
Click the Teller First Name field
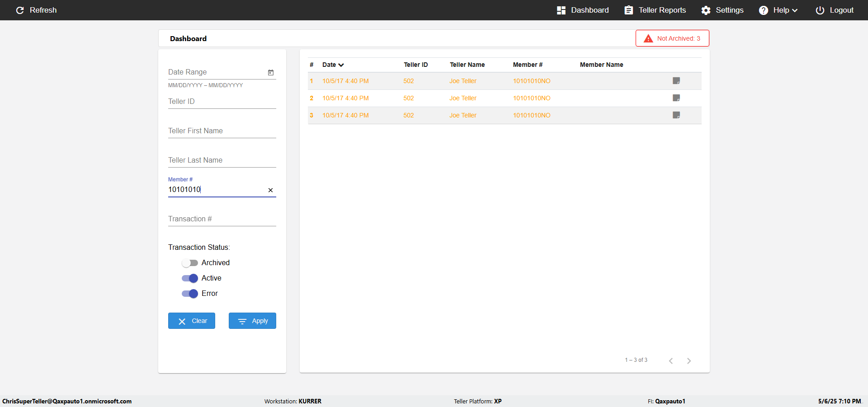[222, 131]
